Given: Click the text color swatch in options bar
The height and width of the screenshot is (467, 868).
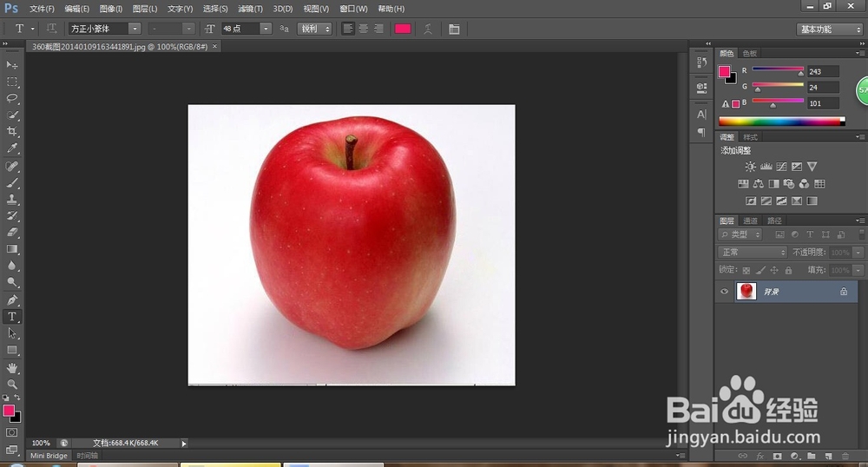Looking at the screenshot, I should click(403, 29).
